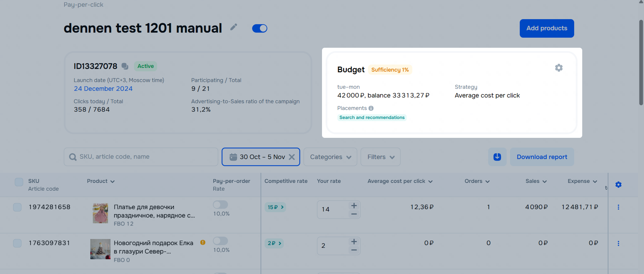This screenshot has width=644, height=274.
Task: Click warning icon beside Новогодний подарок product
Action: click(203, 242)
